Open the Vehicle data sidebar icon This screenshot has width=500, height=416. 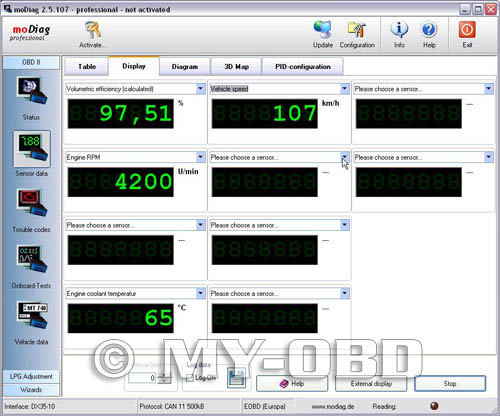tap(32, 316)
